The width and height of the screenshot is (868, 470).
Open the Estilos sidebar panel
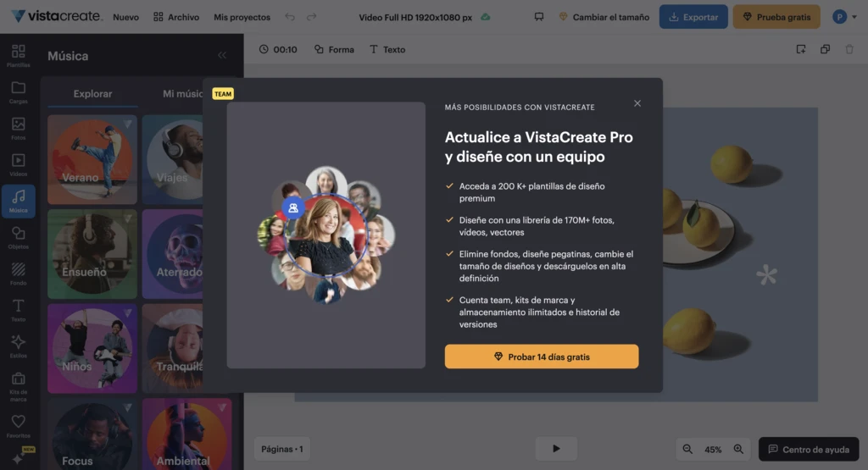click(19, 346)
